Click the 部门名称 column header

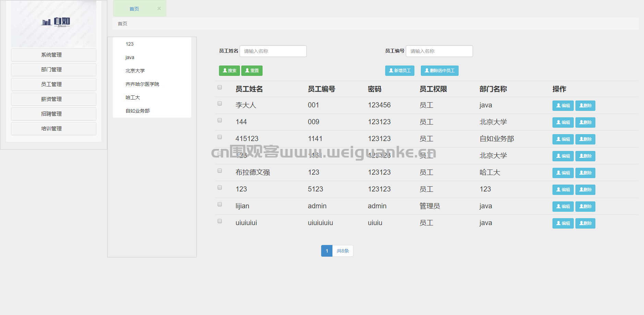click(493, 89)
